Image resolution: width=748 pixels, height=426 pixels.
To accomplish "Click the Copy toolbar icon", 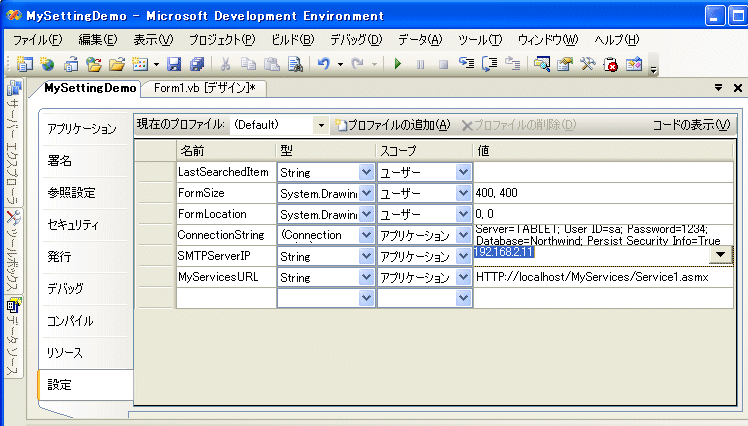I will point(248,64).
